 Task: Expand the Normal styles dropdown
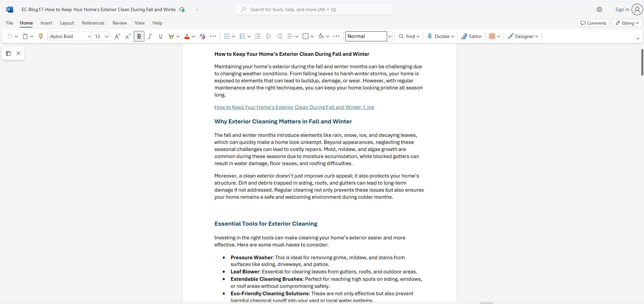(390, 36)
